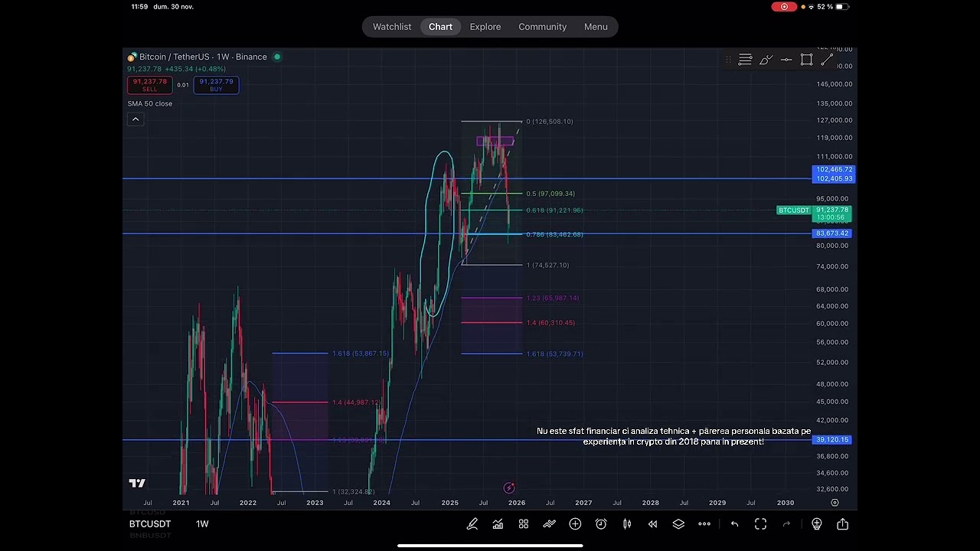Redo the last undone action
The height and width of the screenshot is (551, 980).
(786, 524)
